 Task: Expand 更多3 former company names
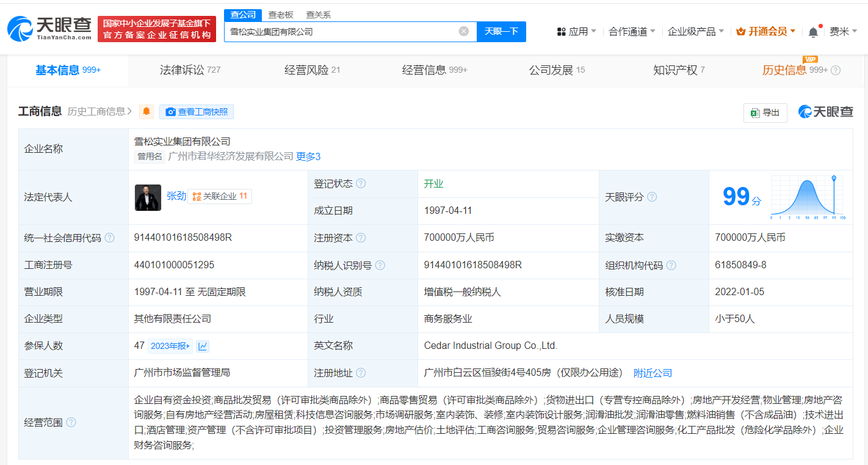(x=308, y=156)
